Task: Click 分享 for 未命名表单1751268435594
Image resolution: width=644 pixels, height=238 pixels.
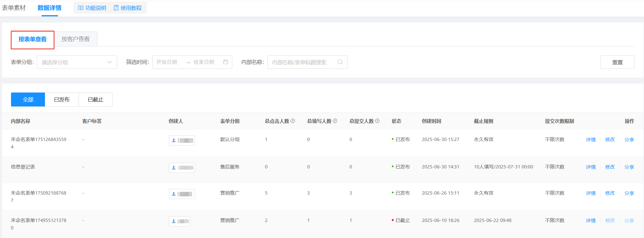Action: [629, 140]
